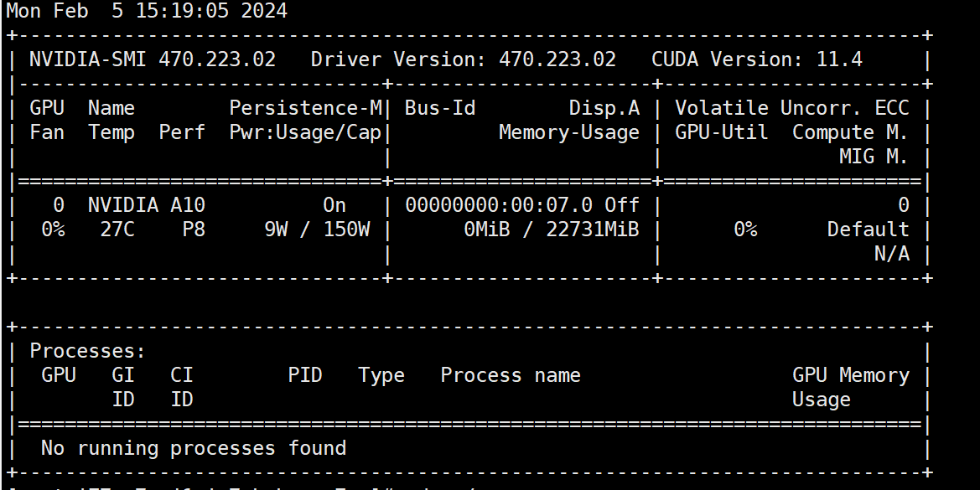The width and height of the screenshot is (980, 490).
Task: Select the GPU name NVIDIA A10
Action: (147, 205)
